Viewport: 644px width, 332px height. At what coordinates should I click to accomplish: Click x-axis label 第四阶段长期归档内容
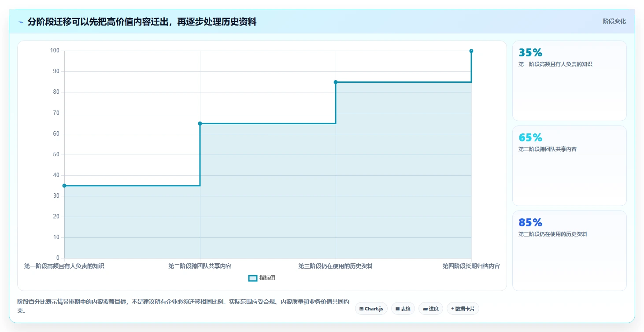click(x=471, y=266)
